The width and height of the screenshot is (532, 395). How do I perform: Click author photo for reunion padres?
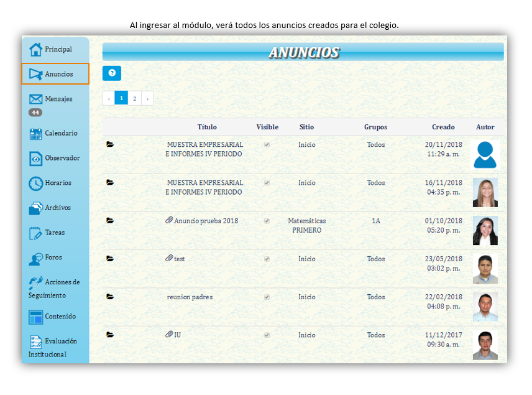point(485,307)
